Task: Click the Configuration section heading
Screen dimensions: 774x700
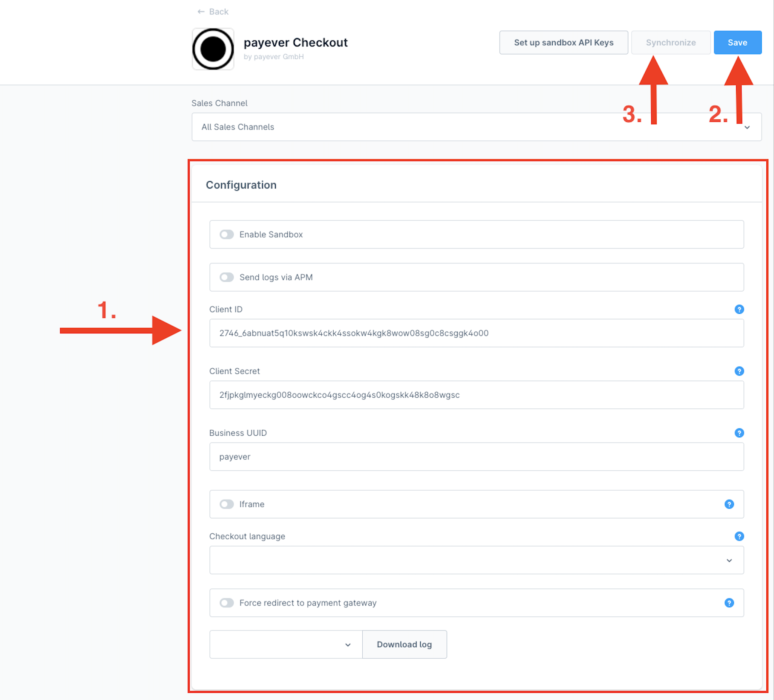Action: tap(241, 185)
